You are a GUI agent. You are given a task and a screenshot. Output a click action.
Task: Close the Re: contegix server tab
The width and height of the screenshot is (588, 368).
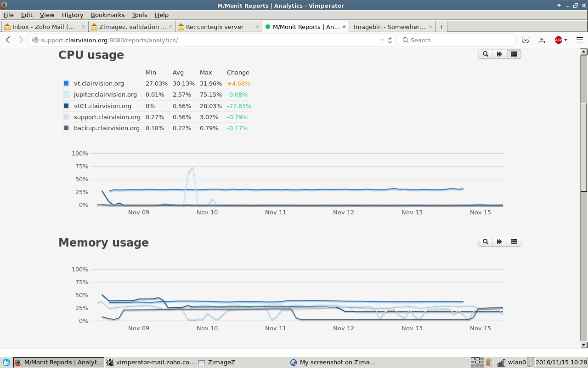coord(257,27)
